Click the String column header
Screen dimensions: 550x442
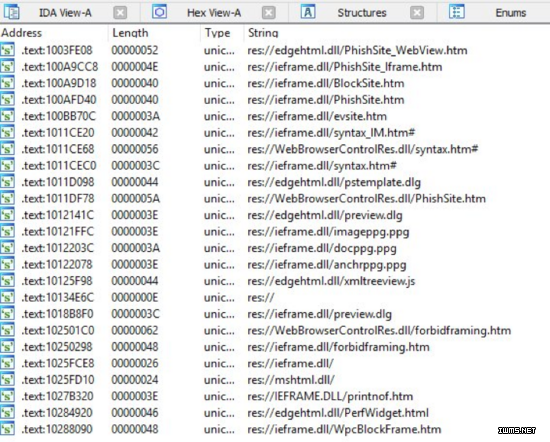click(x=263, y=33)
